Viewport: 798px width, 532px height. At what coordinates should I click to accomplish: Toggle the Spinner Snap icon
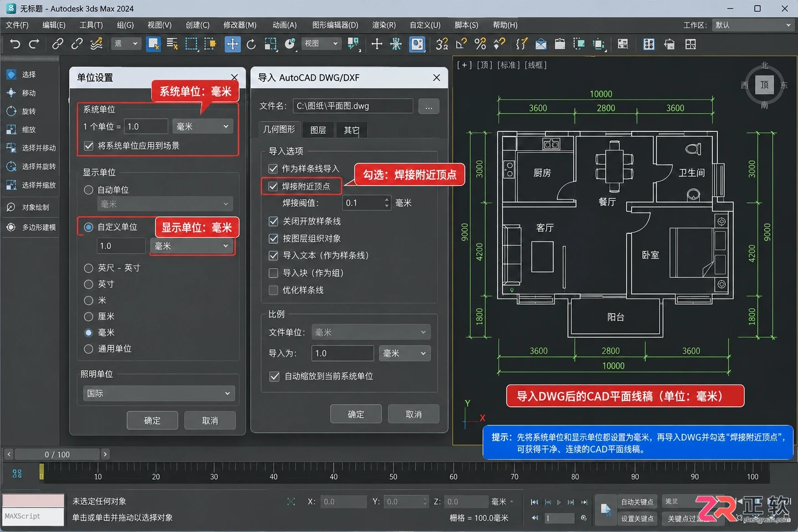point(499,44)
